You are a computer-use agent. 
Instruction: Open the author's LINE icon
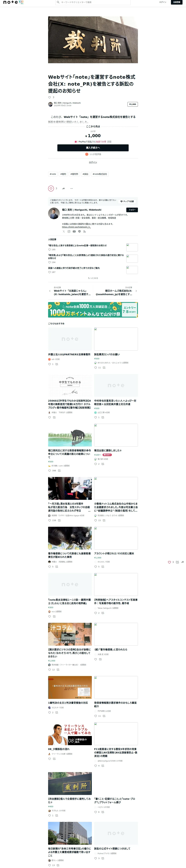tap(79, 231)
